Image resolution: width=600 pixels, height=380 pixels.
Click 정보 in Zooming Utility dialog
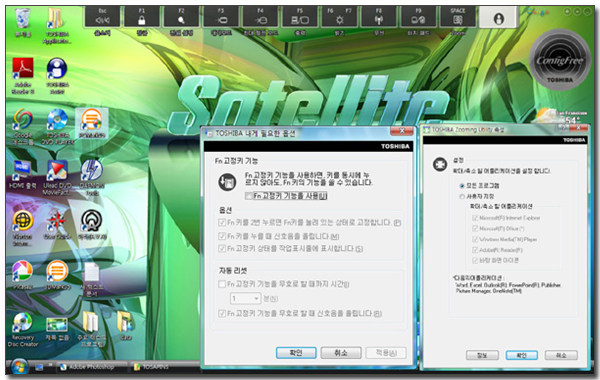(482, 355)
